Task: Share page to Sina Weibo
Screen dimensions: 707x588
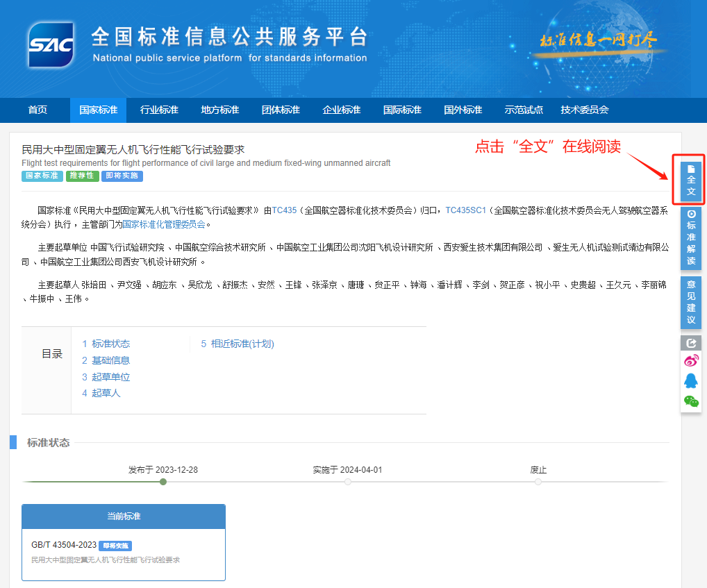Action: (690, 360)
